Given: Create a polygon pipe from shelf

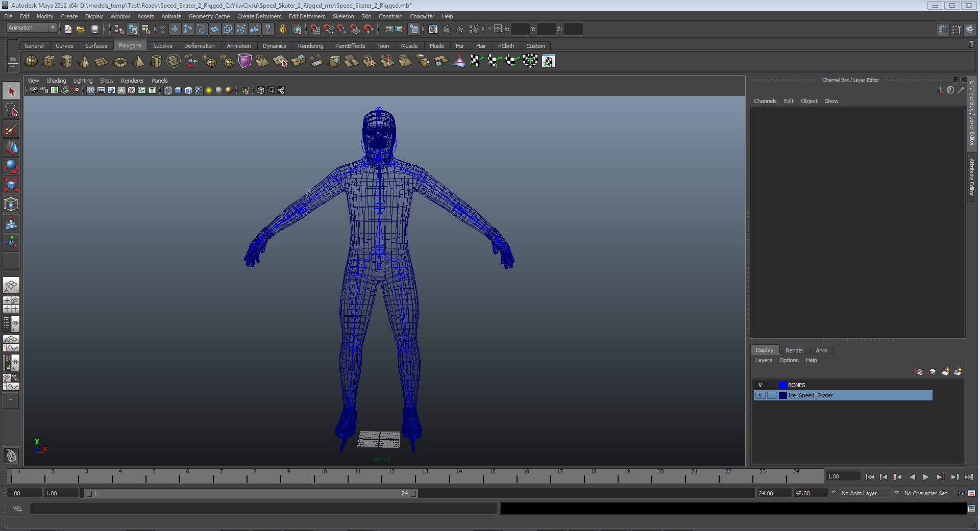Looking at the screenshot, I should coord(156,61).
